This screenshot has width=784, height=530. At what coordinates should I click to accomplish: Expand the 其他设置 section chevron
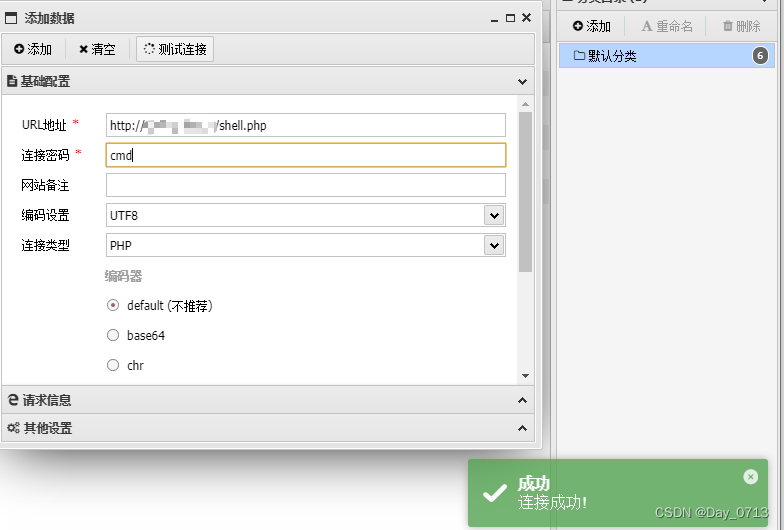pyautogui.click(x=522, y=428)
